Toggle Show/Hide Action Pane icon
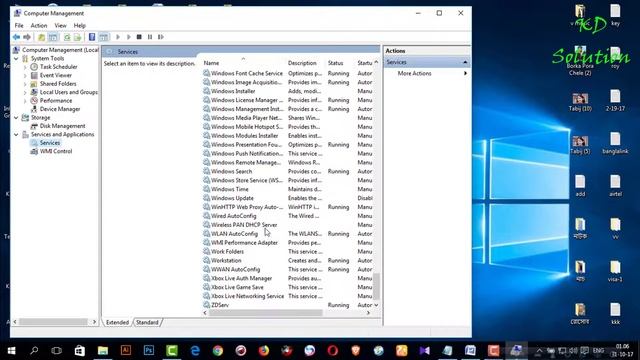640x360 pixels. tap(104, 37)
